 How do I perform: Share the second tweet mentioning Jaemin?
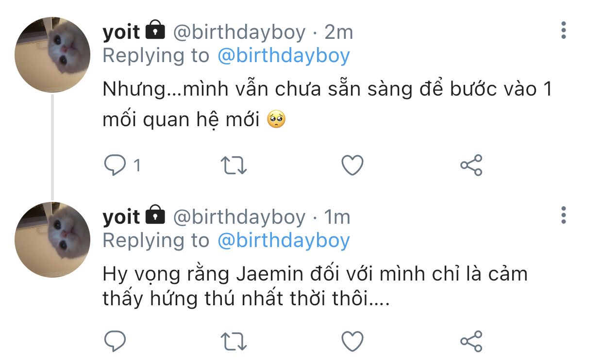(x=471, y=341)
